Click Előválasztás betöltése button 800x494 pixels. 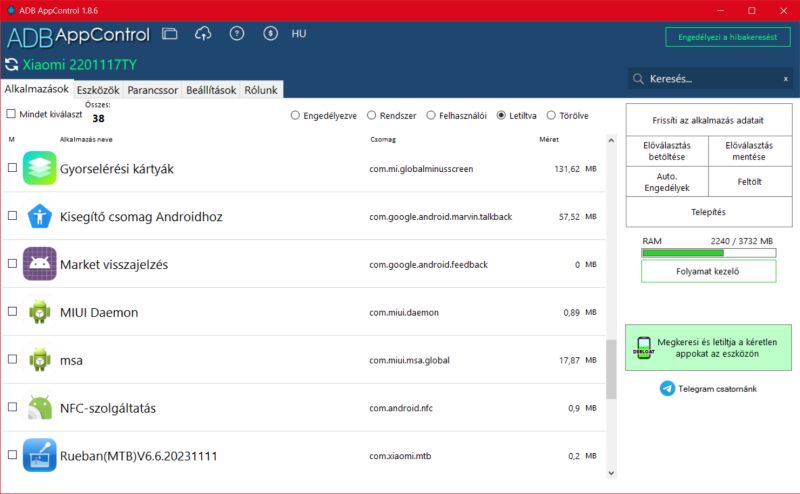[667, 151]
